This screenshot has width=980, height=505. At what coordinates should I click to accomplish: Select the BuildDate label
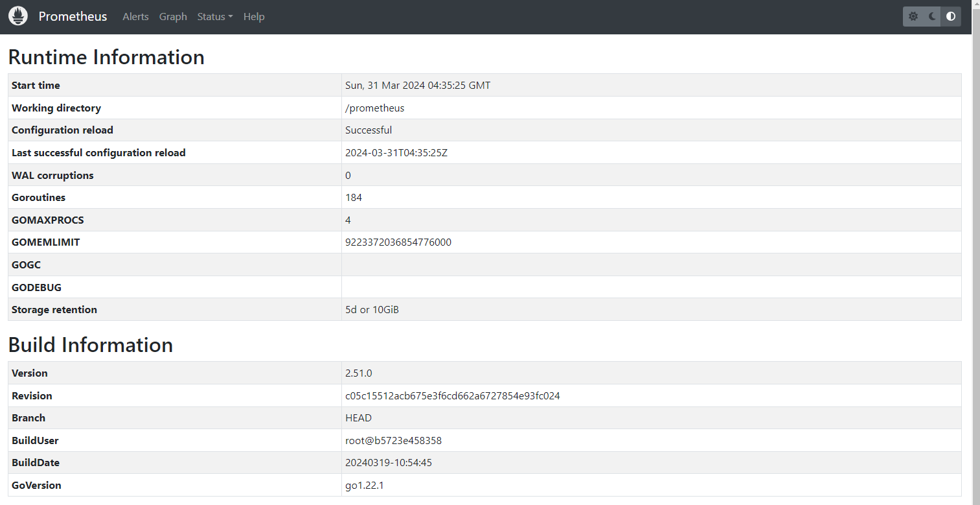(x=36, y=463)
